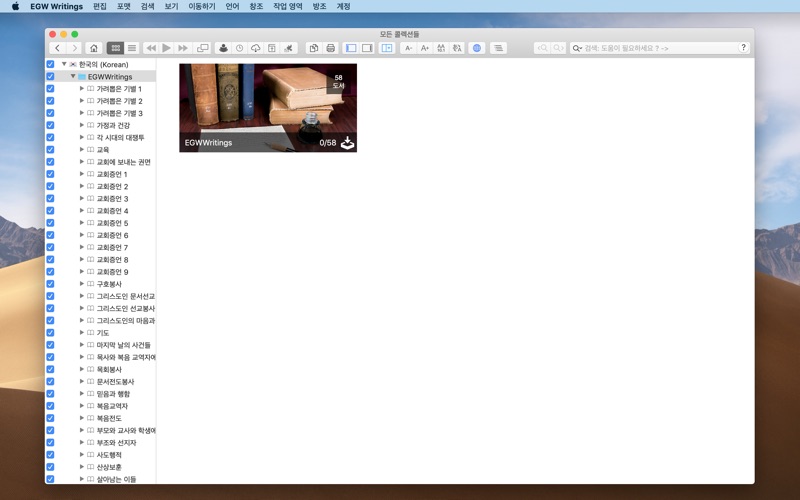Image resolution: width=800 pixels, height=500 pixels.
Task: Switch to grid thumbnail view
Action: 115,48
